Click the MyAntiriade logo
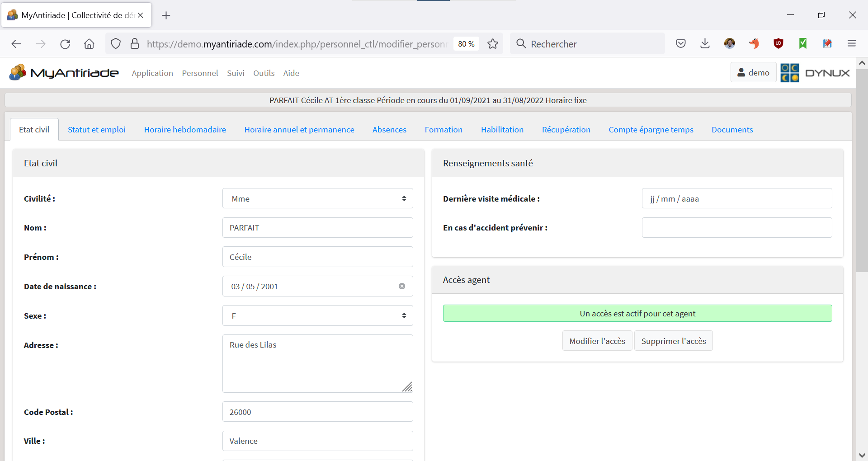 [x=64, y=72]
